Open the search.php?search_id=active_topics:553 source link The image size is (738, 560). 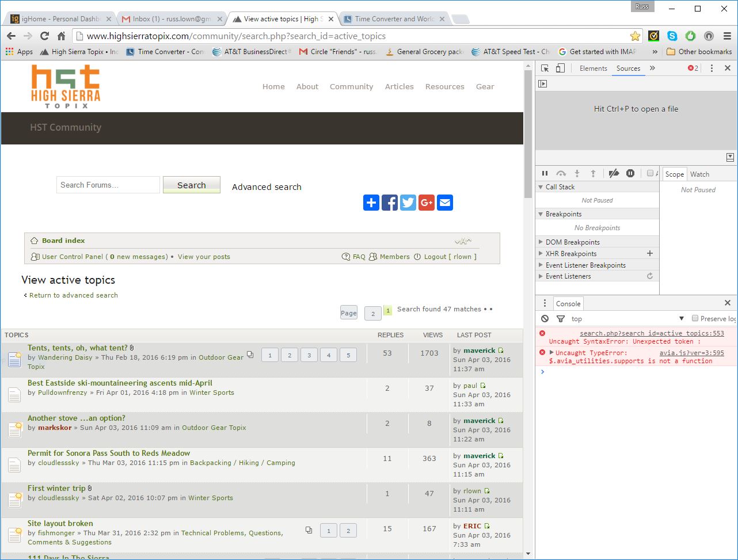click(652, 333)
